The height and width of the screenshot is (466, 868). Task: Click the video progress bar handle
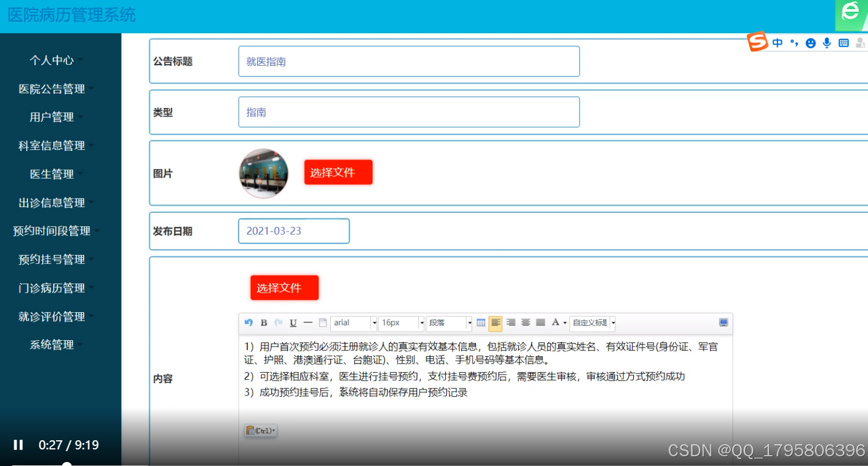[x=66, y=464]
